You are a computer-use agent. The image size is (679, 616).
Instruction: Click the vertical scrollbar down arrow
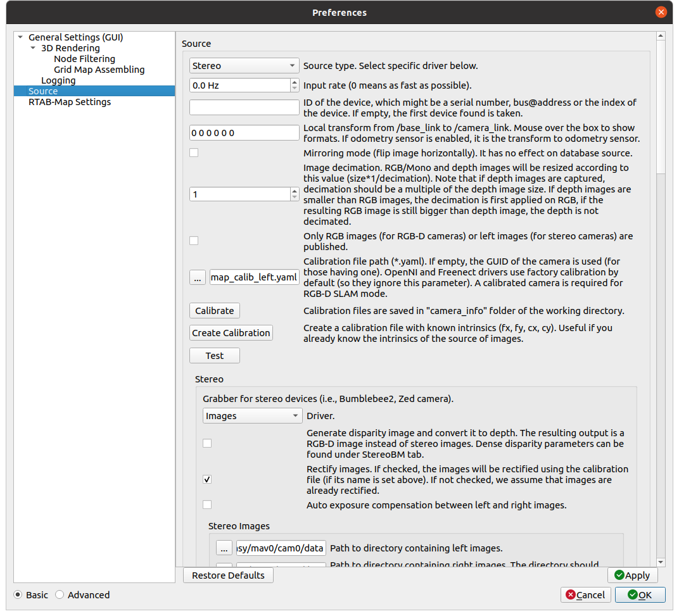[x=661, y=562]
